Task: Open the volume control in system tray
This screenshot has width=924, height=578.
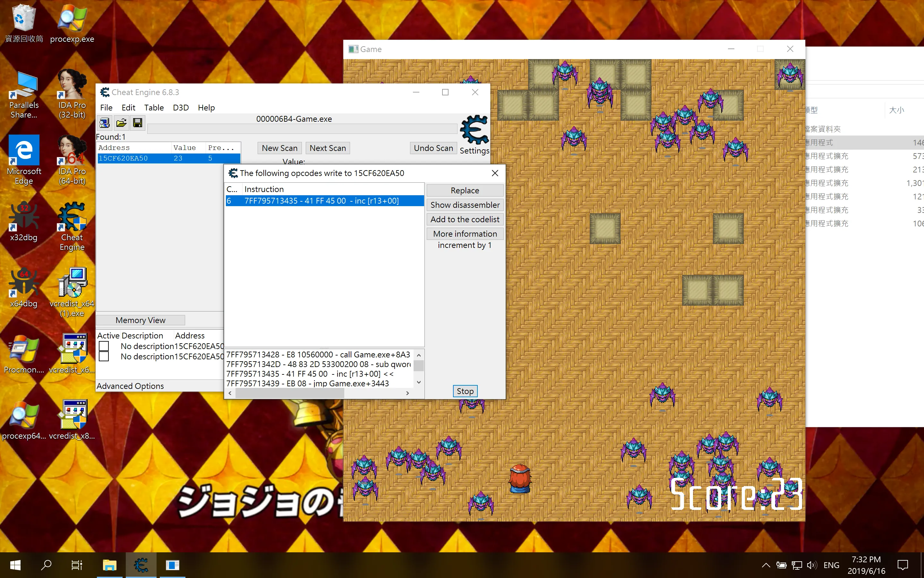Action: coord(811,565)
